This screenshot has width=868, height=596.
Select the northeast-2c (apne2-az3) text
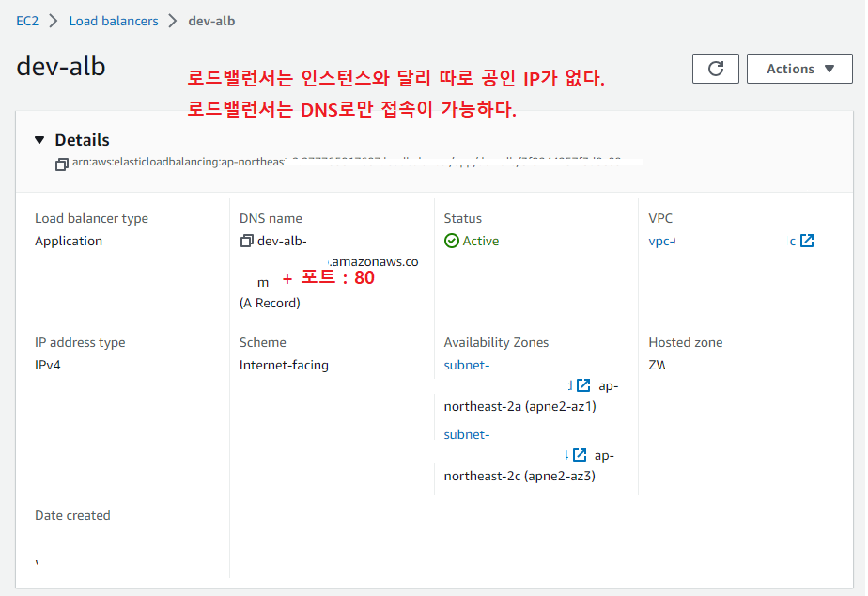coord(519,477)
